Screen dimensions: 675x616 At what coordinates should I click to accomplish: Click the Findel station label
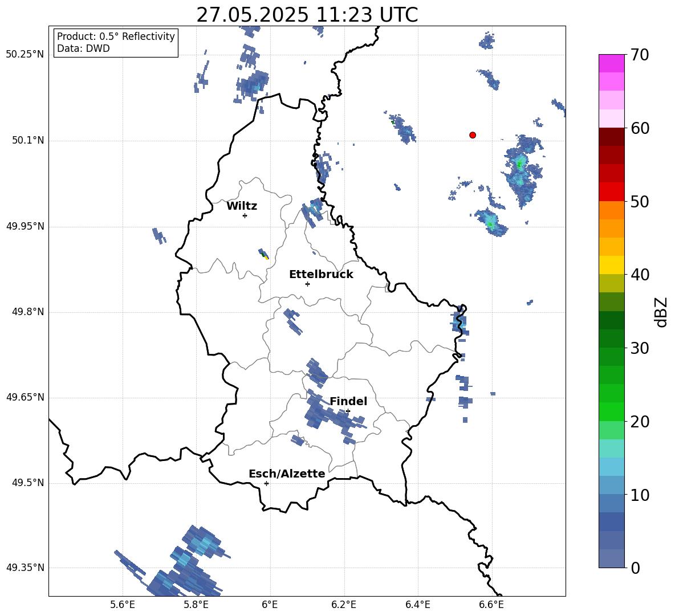pos(348,401)
